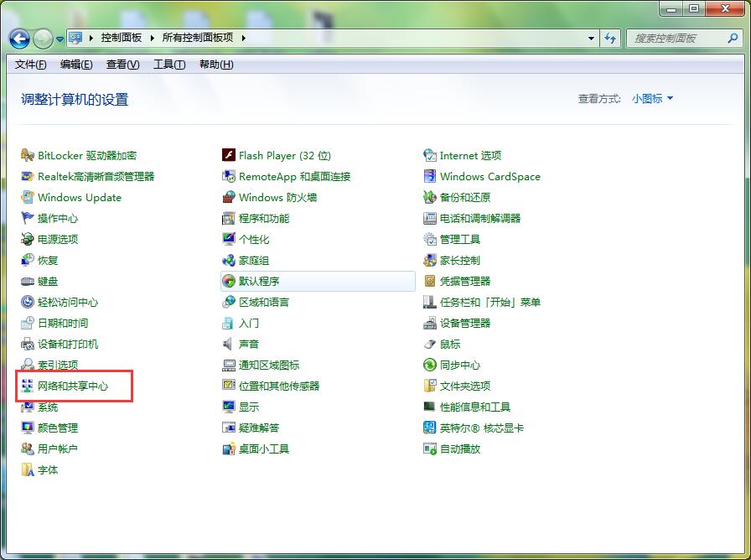Click the BitLocker 驱动器加密 icon
The height and width of the screenshot is (560, 751).
pyautogui.click(x=28, y=155)
